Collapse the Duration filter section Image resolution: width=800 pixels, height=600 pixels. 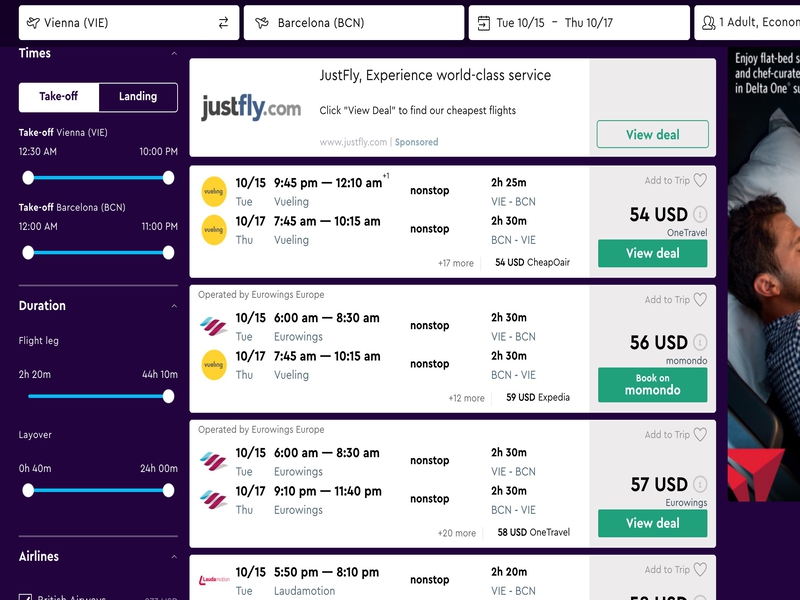click(x=174, y=306)
